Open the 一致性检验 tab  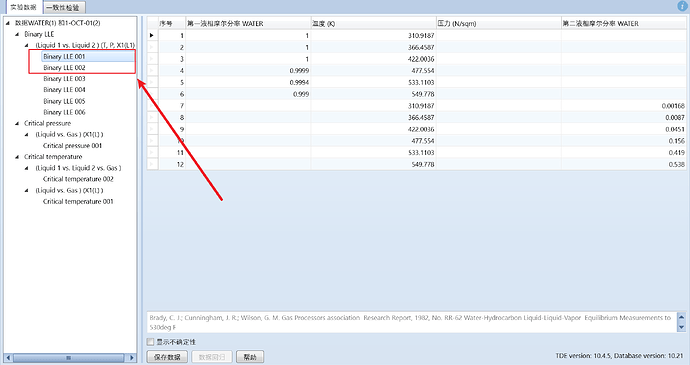pos(64,7)
